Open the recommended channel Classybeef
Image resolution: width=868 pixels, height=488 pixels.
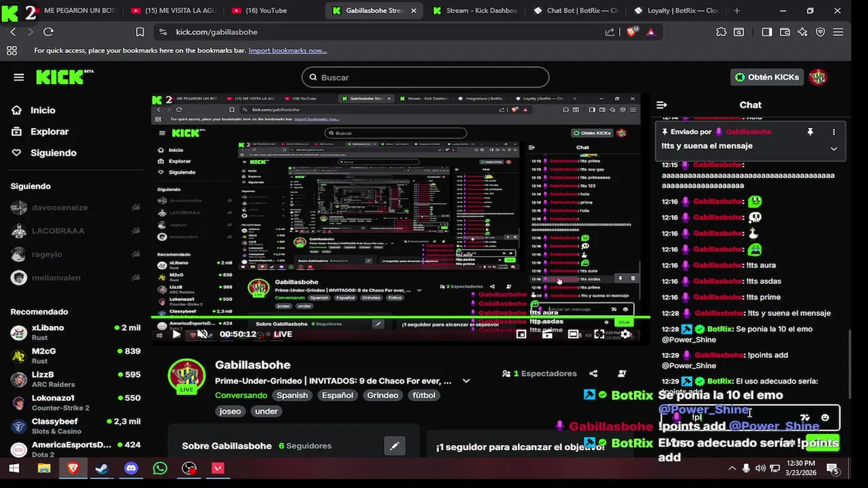[x=75, y=426]
